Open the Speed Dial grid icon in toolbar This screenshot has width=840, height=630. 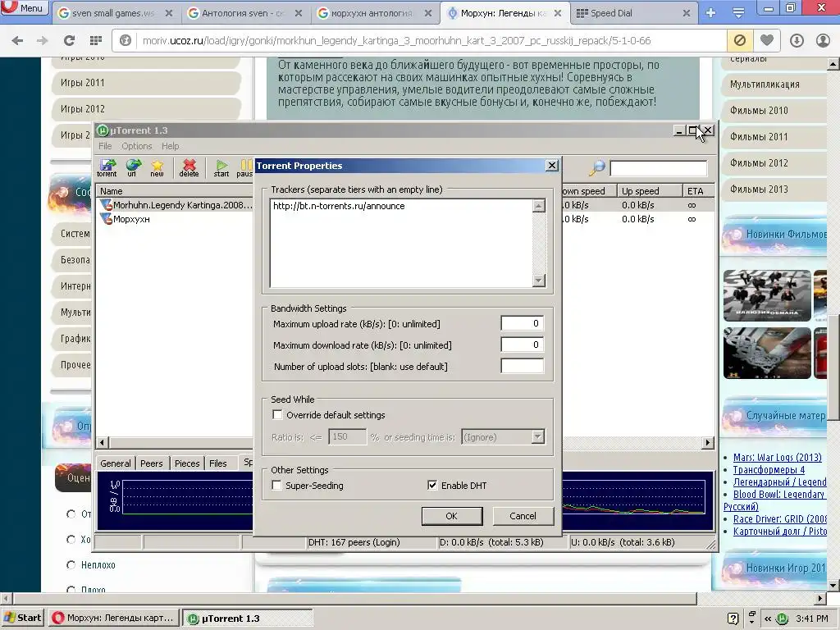pos(96,40)
